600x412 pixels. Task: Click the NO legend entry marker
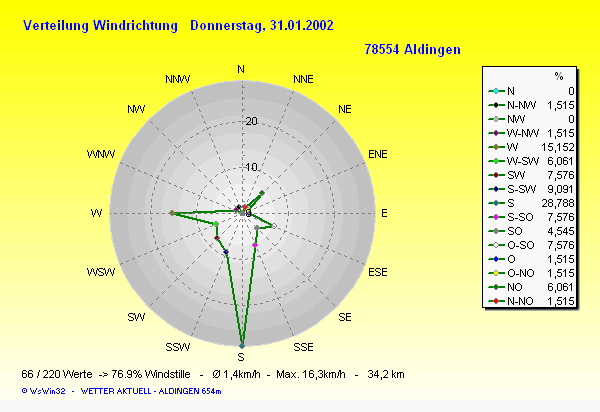(x=497, y=285)
